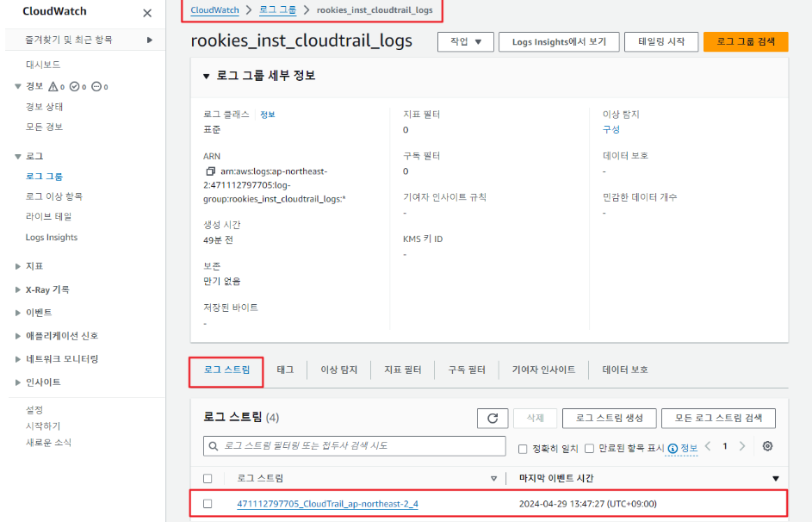Viewport: 812px width, 522px height.
Task: Collapse the 경보 section triangle
Action: (x=18, y=86)
